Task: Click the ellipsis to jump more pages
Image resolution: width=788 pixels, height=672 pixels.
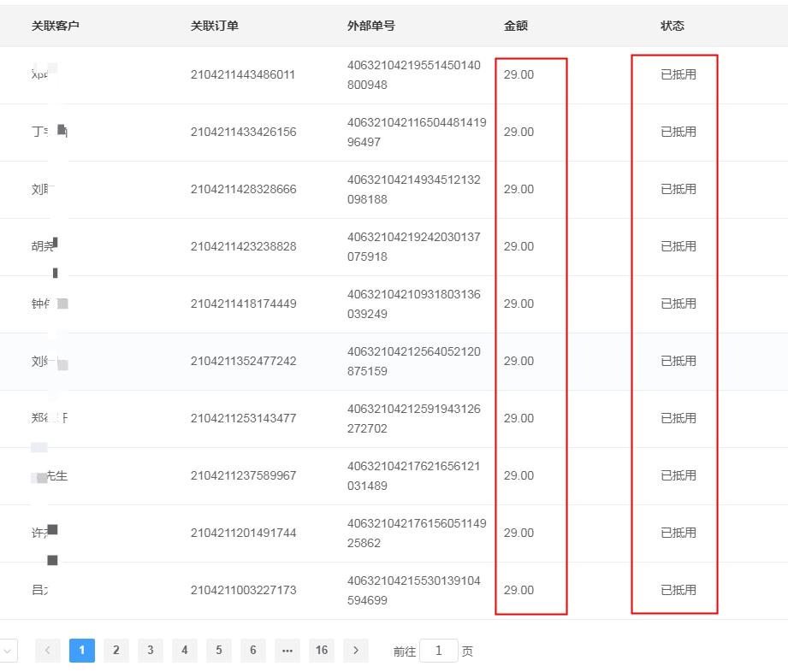Action: click(287, 651)
